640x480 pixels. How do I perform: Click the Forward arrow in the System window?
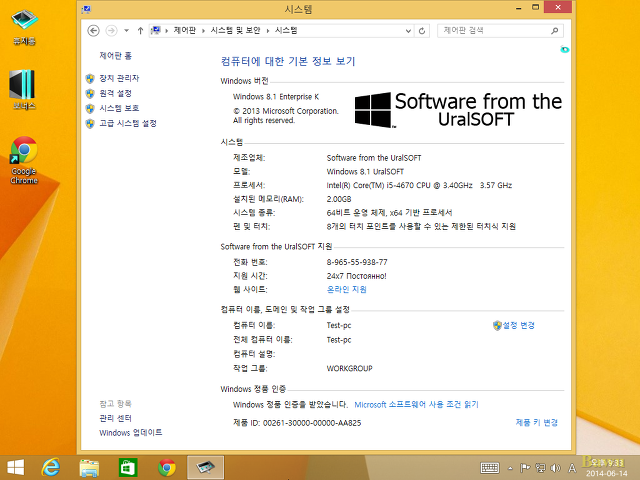point(111,31)
